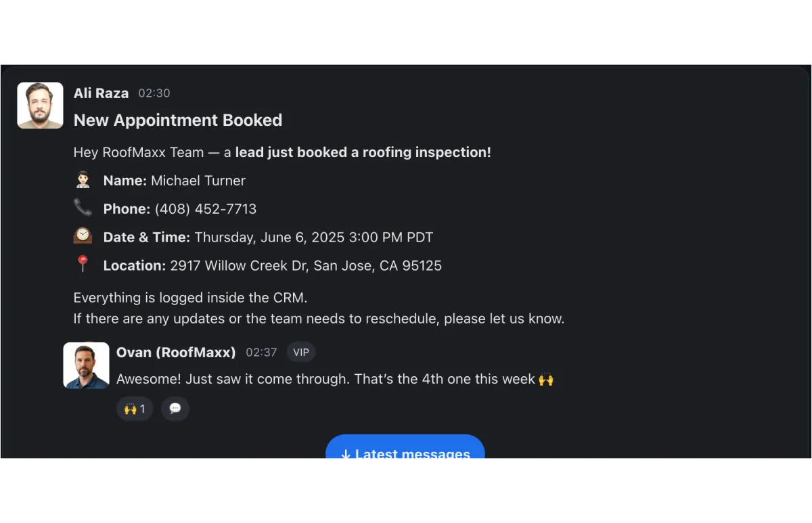The image size is (812, 523).
Task: Click the Ovan (RoofMaxx) sender name
Action: [176, 353]
